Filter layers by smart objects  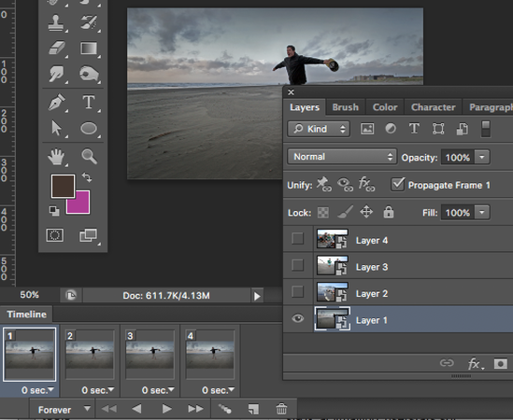tap(462, 129)
